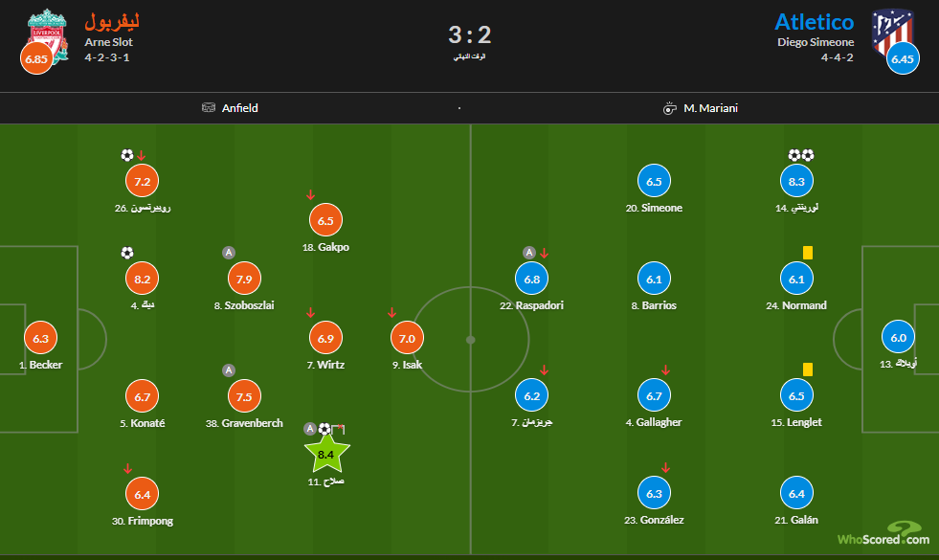Click the 3 : 2 match score
The image size is (939, 560).
tap(469, 35)
